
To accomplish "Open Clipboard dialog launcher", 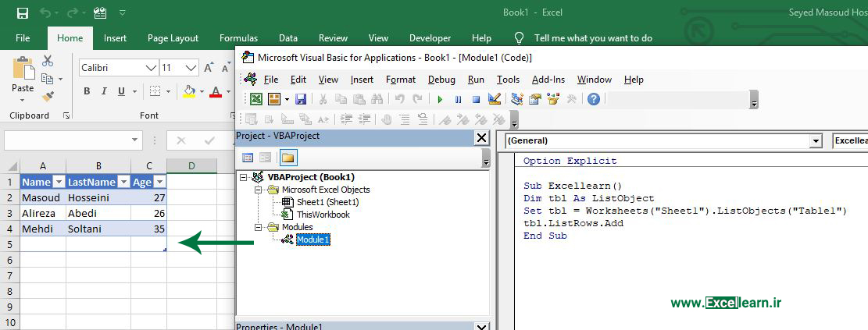I will pos(66,115).
